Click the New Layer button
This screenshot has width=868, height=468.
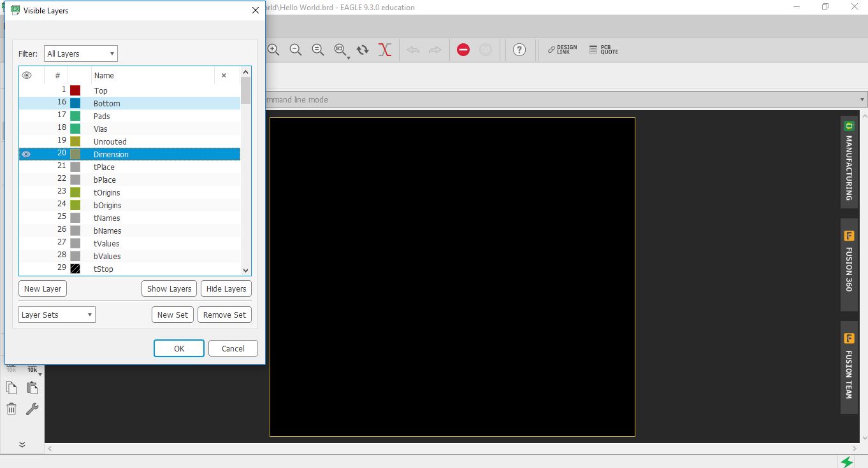[43, 288]
